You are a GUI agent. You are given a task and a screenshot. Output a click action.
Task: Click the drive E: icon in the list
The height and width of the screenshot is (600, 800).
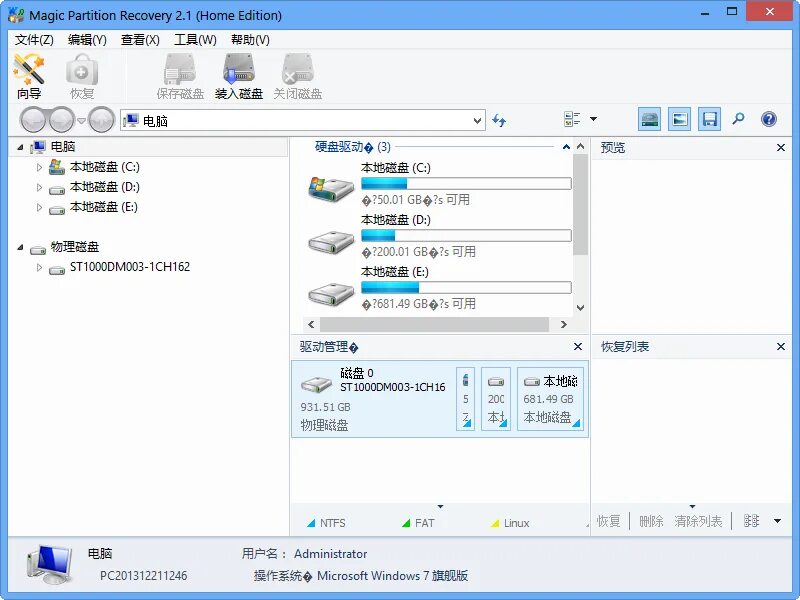tap(331, 293)
